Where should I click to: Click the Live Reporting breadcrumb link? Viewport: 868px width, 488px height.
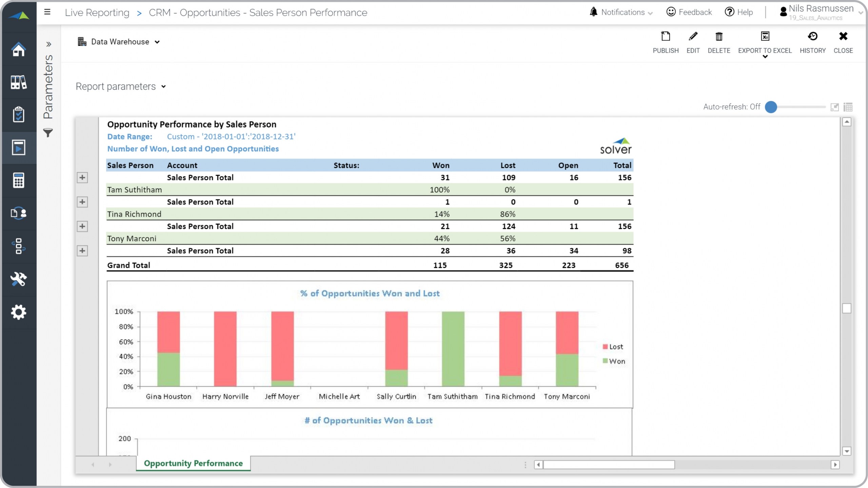[97, 13]
